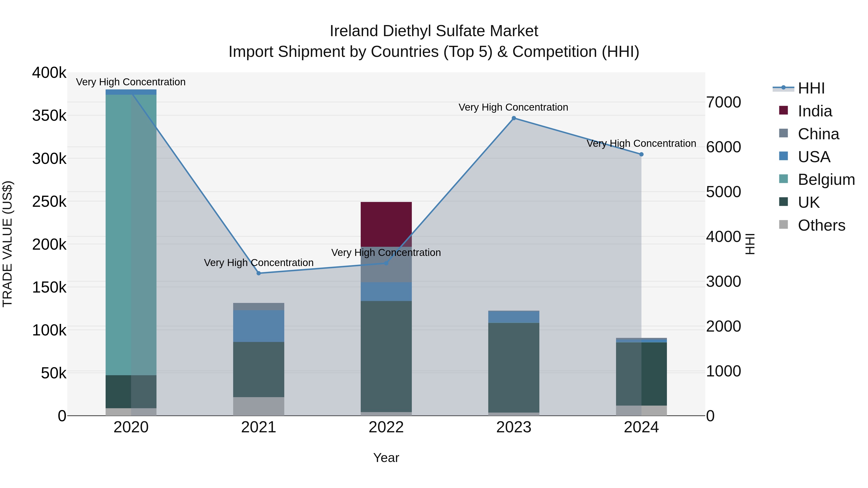Click the India maroon legend swatch
Viewport: 868px width, 488px height.
click(783, 110)
